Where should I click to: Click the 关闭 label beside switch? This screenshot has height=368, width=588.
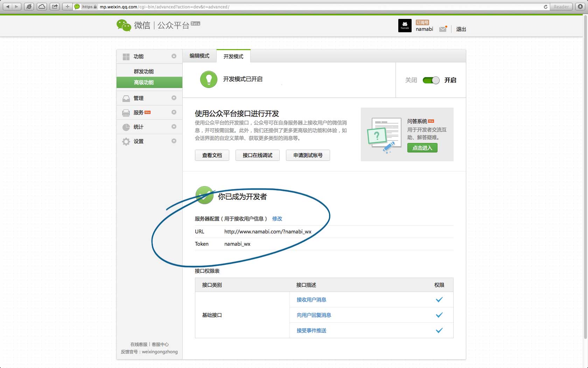411,80
